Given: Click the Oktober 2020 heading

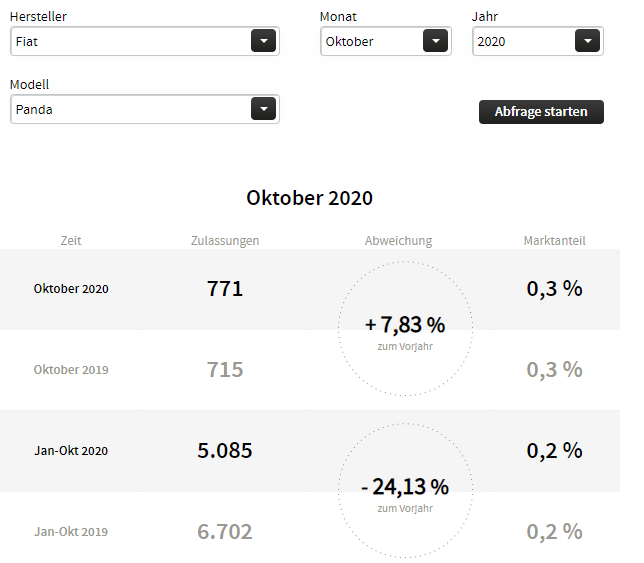Looking at the screenshot, I should coord(309,198).
